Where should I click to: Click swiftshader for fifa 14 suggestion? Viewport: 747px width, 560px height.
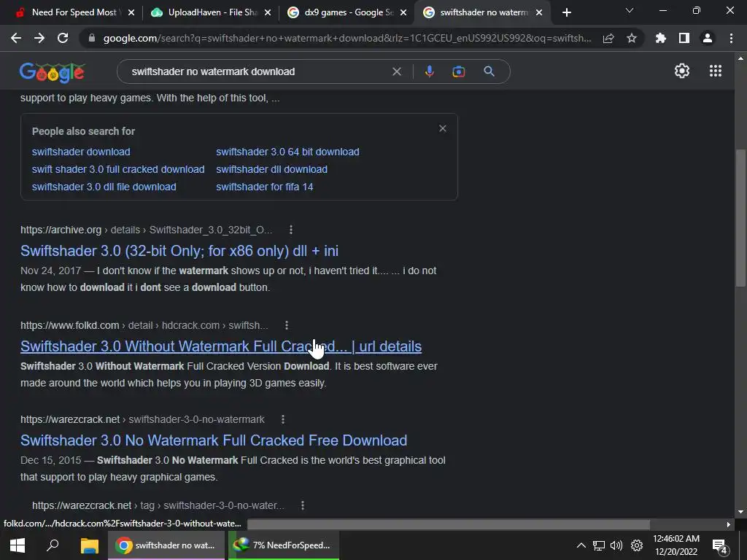point(264,187)
